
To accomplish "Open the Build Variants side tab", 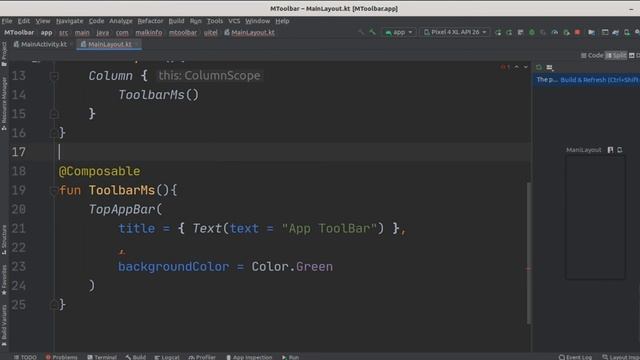I will click(4, 326).
